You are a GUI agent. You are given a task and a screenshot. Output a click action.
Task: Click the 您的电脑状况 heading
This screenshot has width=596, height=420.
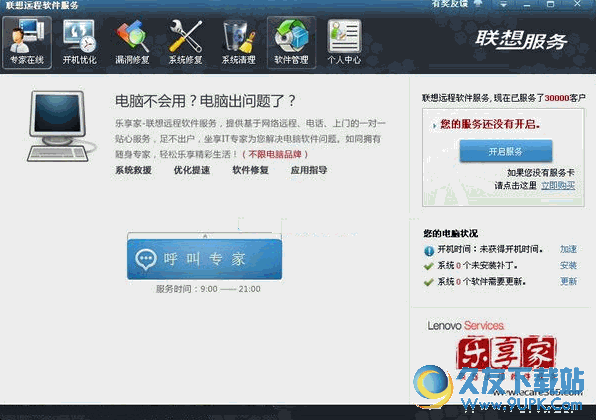(x=450, y=233)
